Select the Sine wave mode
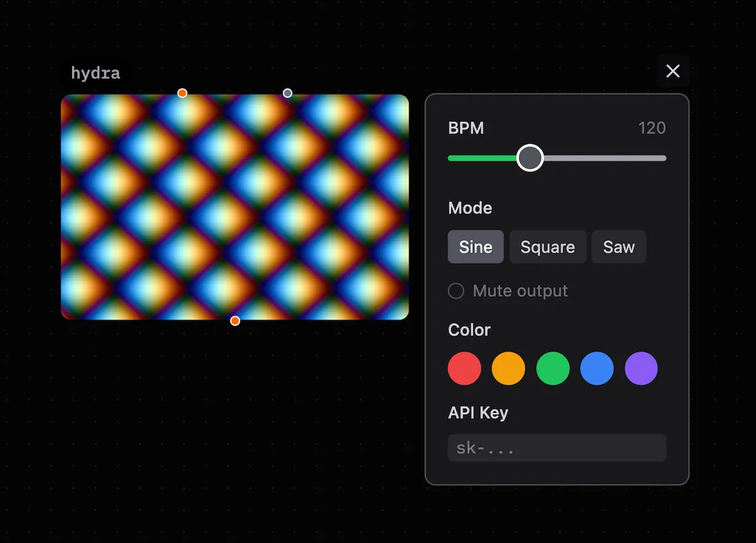This screenshot has height=543, width=756. click(475, 246)
